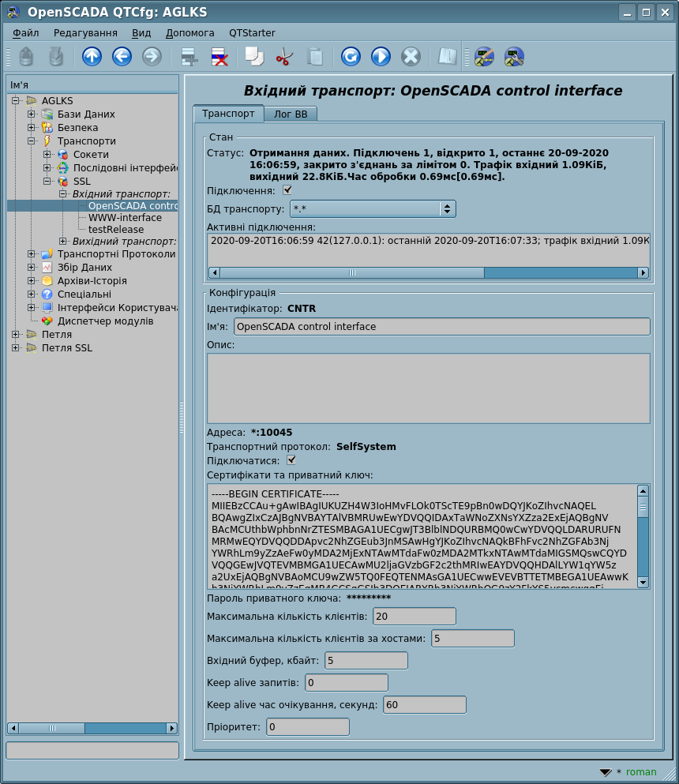
Task: Select testRelease transport in the tree
Action: point(116,230)
